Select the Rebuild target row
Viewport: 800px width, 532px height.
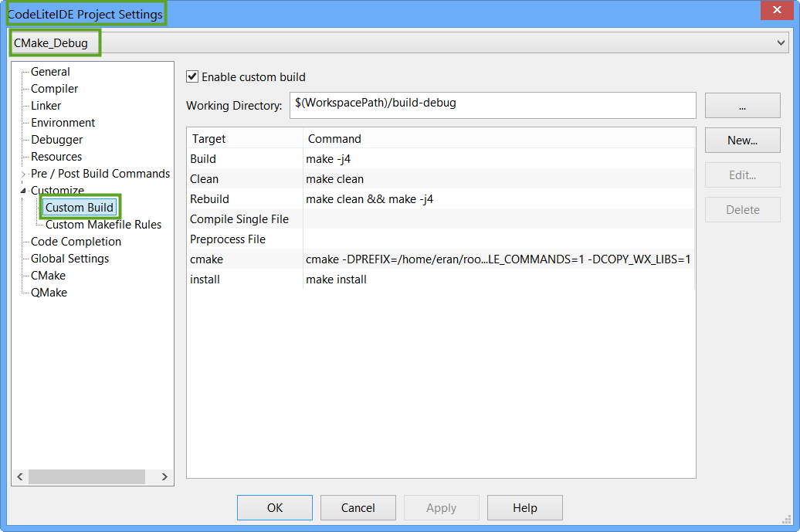tap(441, 199)
